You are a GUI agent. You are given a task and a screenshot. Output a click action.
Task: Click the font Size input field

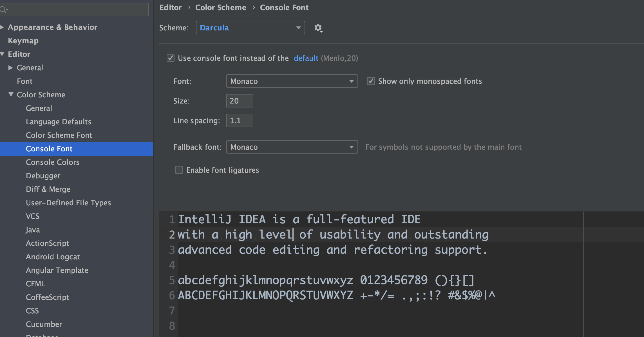[240, 100]
